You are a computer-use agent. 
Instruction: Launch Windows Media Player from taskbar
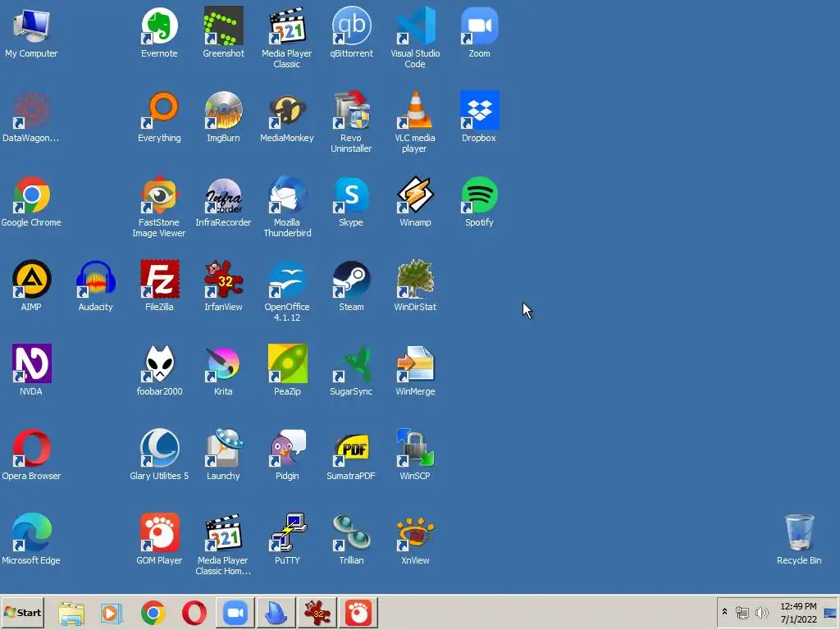112,613
